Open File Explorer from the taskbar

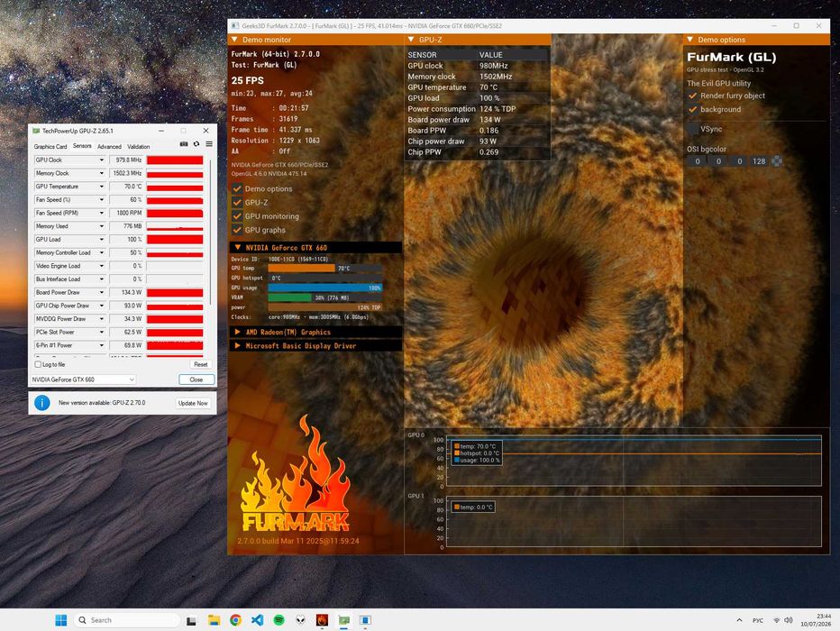coord(214,620)
